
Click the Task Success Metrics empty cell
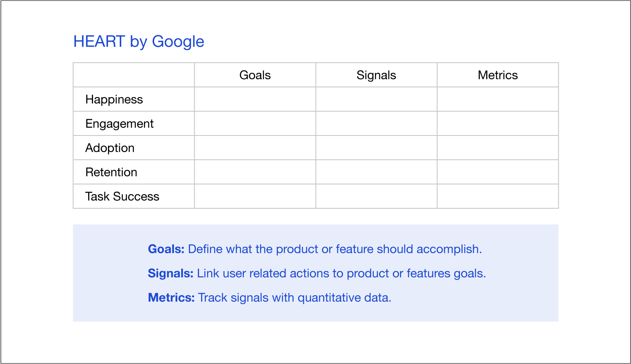[x=498, y=196]
